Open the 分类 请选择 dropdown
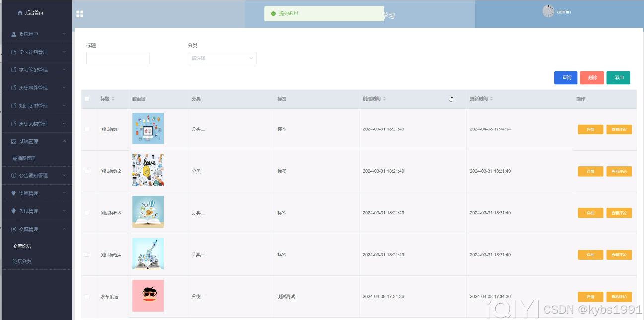The width and height of the screenshot is (644, 320). pos(222,58)
